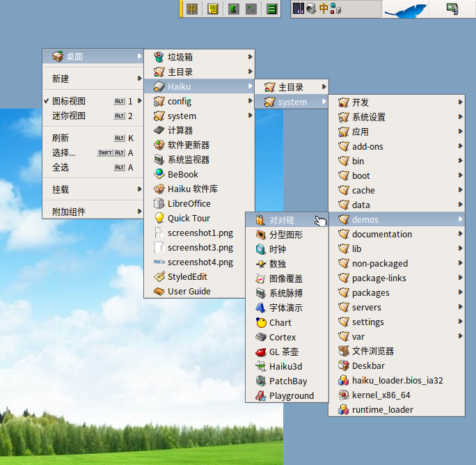Viewport: 476px width, 465px height.
Task: Open 计算器 calculator entry
Action: tap(199, 130)
